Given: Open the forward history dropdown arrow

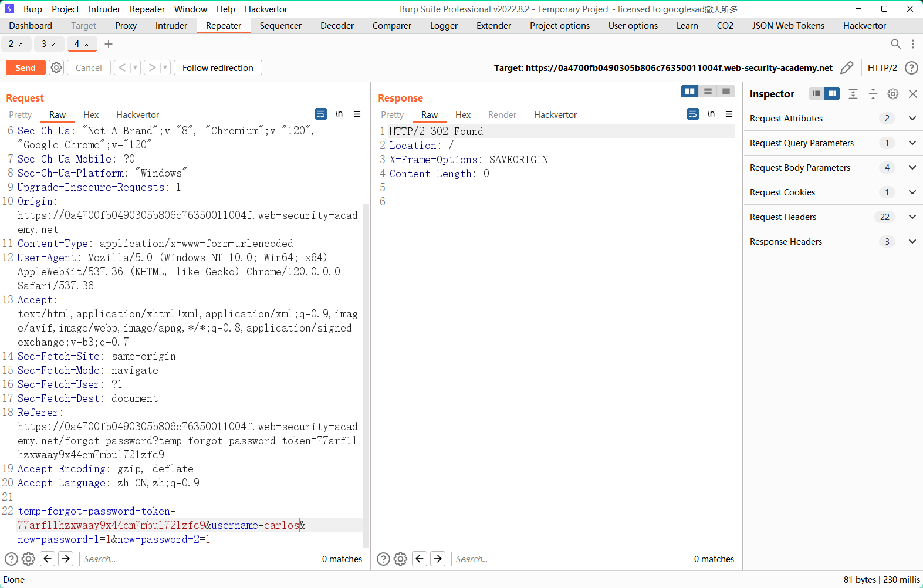Looking at the screenshot, I should point(165,67).
